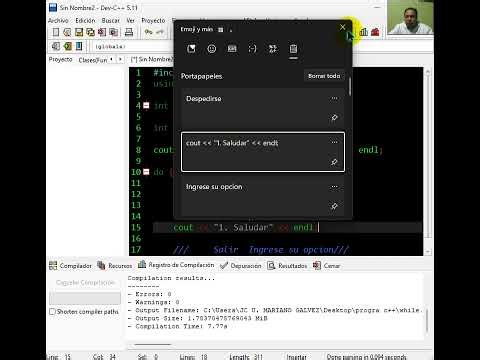Close the emoji and clipboard panel
This screenshot has width=480, height=360.
pos(343,27)
